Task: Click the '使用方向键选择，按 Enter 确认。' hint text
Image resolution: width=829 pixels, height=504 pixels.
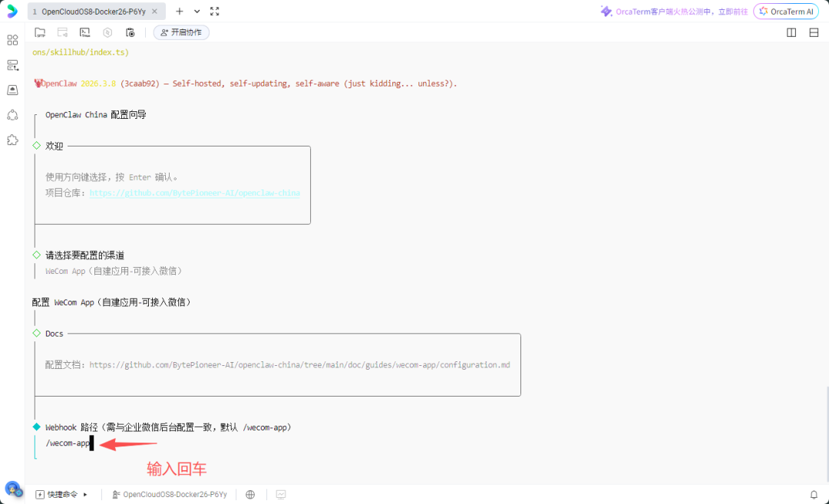Action: click(111, 177)
